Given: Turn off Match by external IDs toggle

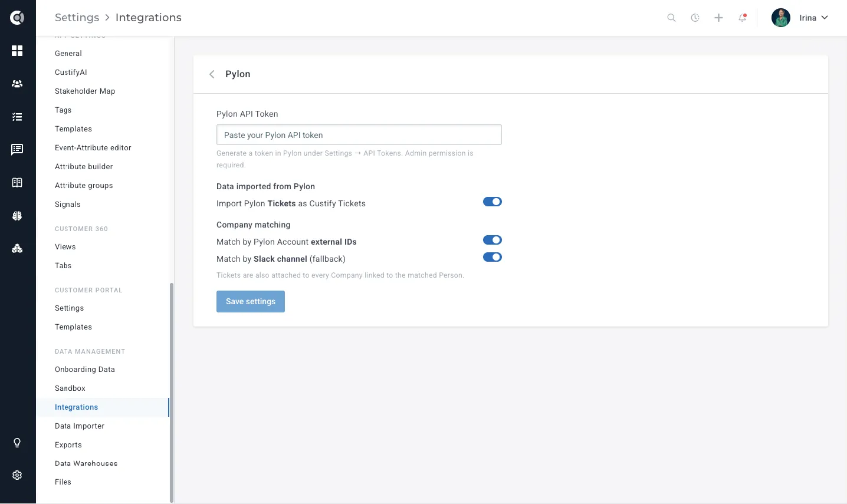Looking at the screenshot, I should (493, 240).
